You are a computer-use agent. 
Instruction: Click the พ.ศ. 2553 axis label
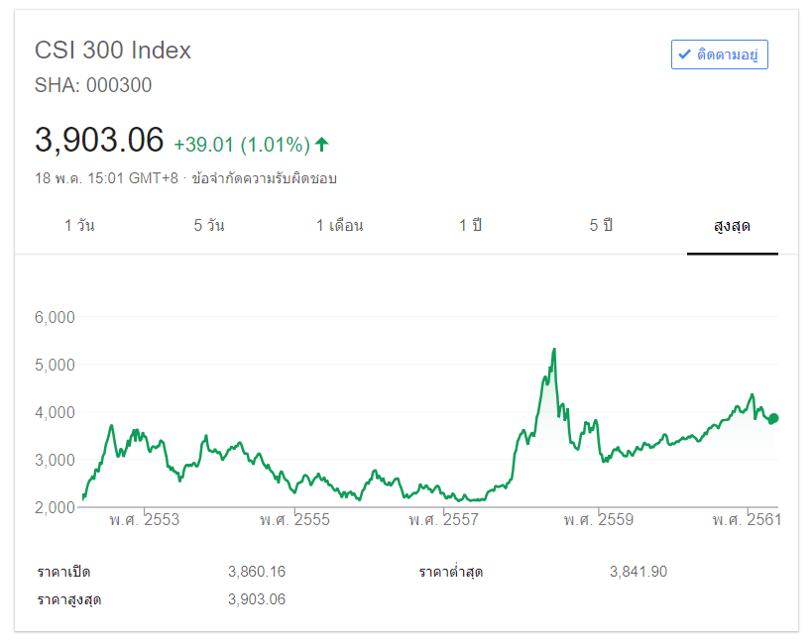click(145, 520)
